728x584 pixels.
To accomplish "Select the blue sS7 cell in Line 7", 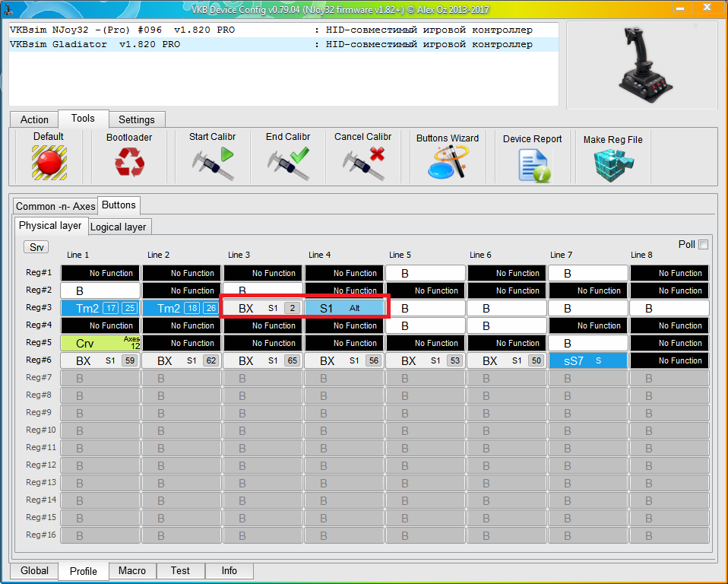I will pos(588,360).
